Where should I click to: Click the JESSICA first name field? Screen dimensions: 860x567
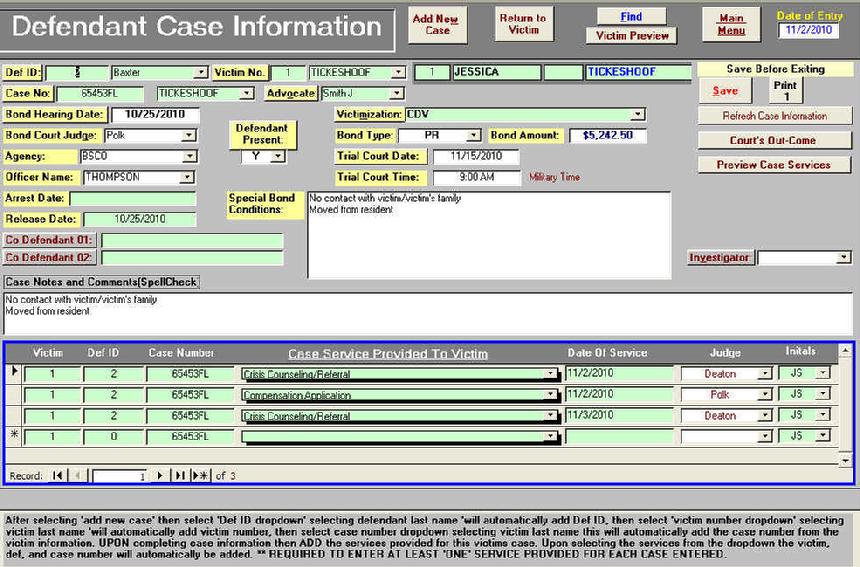(496, 72)
